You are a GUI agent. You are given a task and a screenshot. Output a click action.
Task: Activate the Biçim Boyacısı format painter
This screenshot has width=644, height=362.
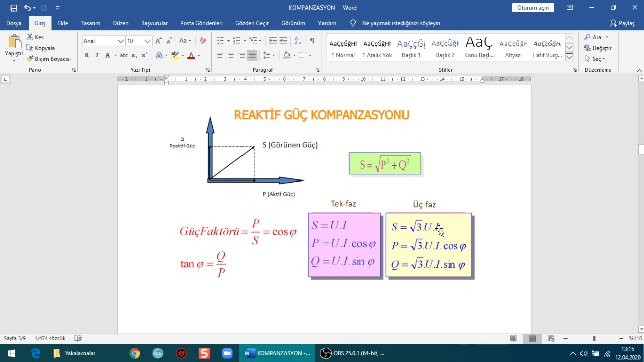point(49,59)
